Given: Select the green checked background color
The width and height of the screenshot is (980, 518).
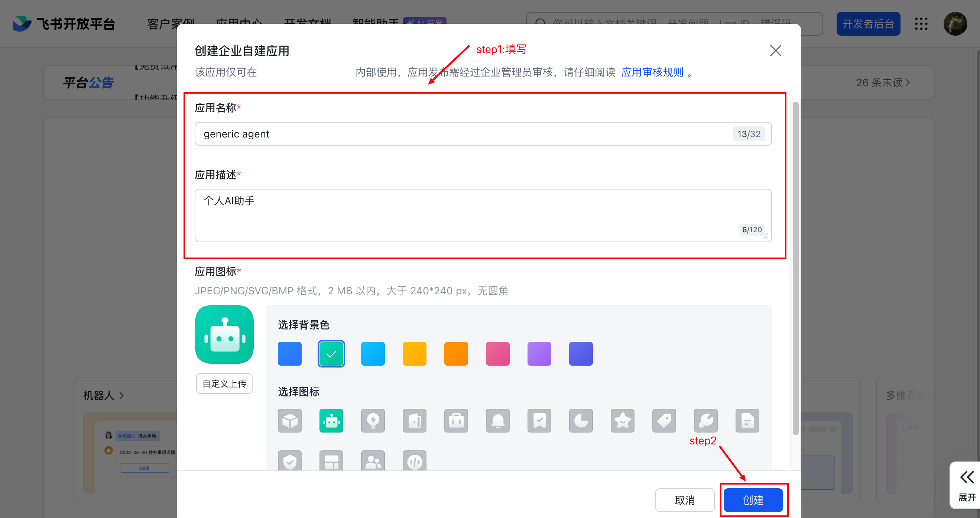Looking at the screenshot, I should tap(331, 354).
